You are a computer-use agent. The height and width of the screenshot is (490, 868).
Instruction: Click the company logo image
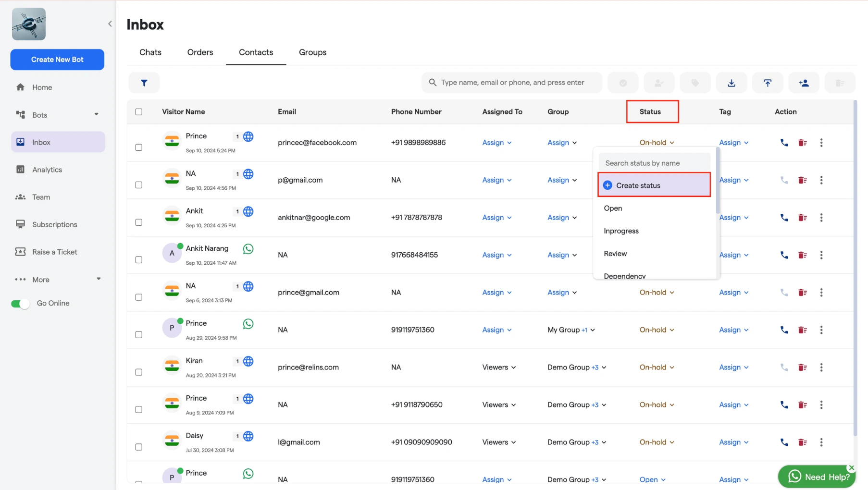pos(29,24)
